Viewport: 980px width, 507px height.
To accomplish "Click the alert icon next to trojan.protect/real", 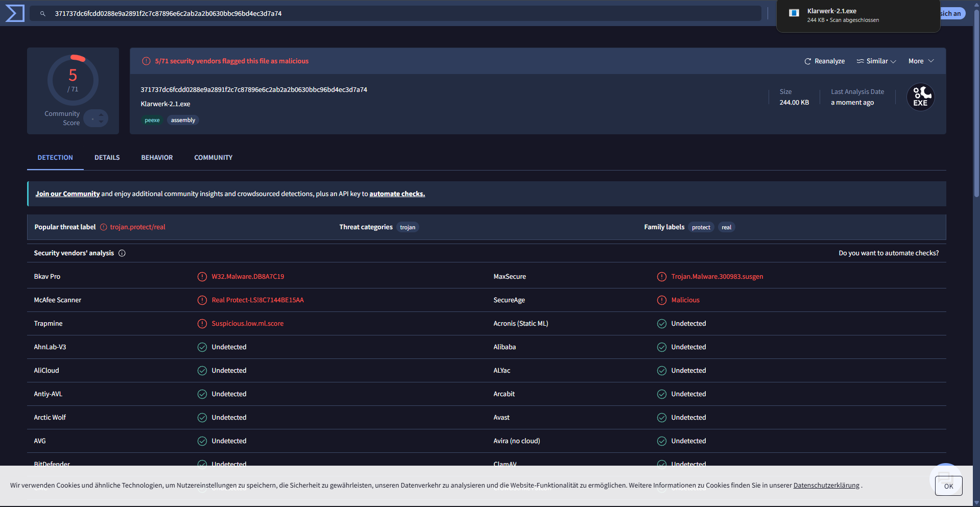I will [x=104, y=227].
